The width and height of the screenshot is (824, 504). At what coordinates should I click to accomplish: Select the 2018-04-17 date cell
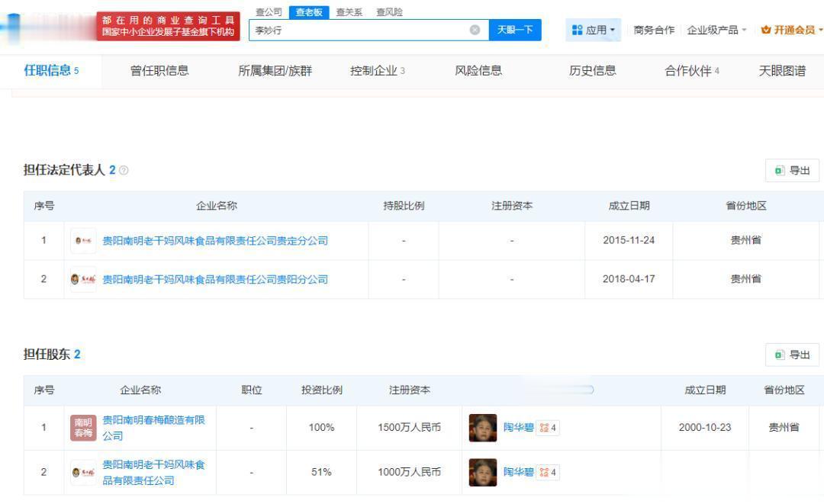[x=629, y=279]
